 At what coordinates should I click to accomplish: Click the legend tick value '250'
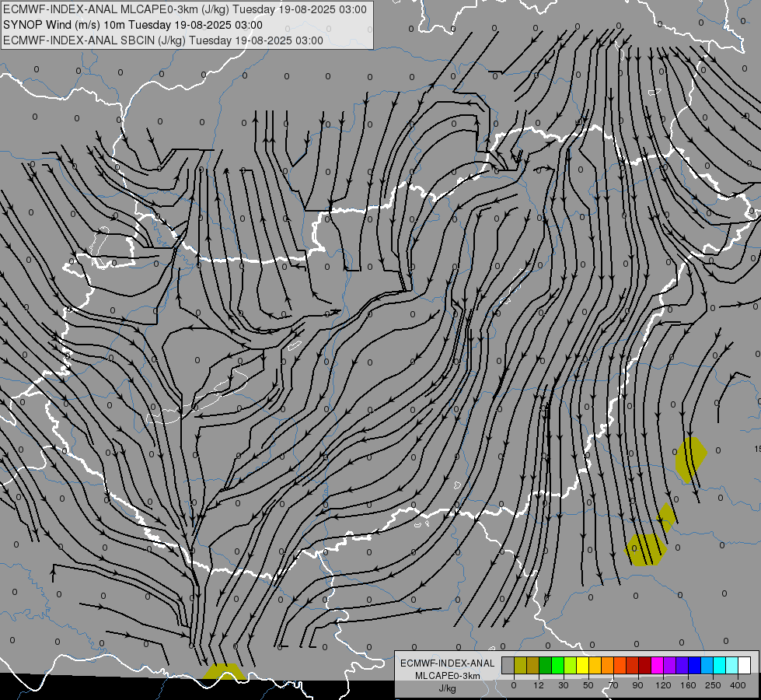click(713, 685)
